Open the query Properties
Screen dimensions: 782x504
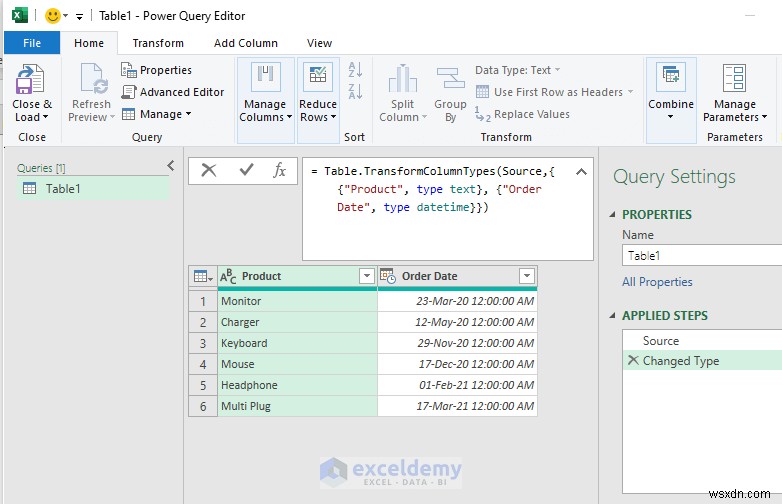(157, 70)
